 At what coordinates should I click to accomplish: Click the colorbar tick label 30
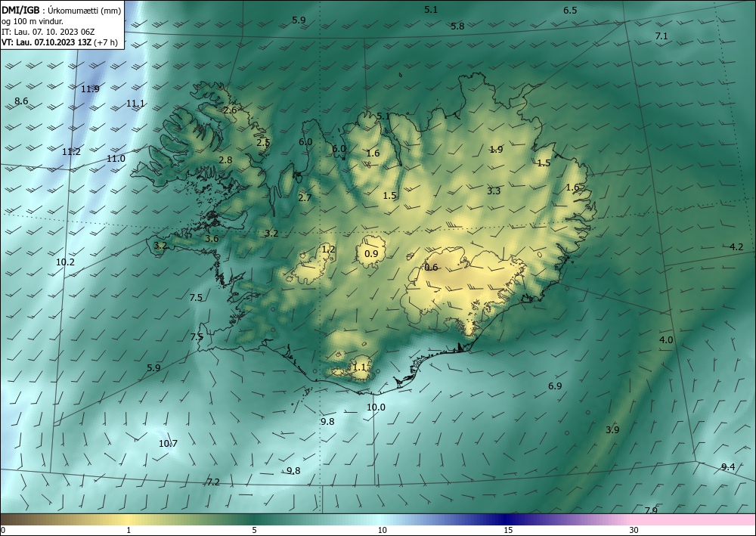[634, 531]
